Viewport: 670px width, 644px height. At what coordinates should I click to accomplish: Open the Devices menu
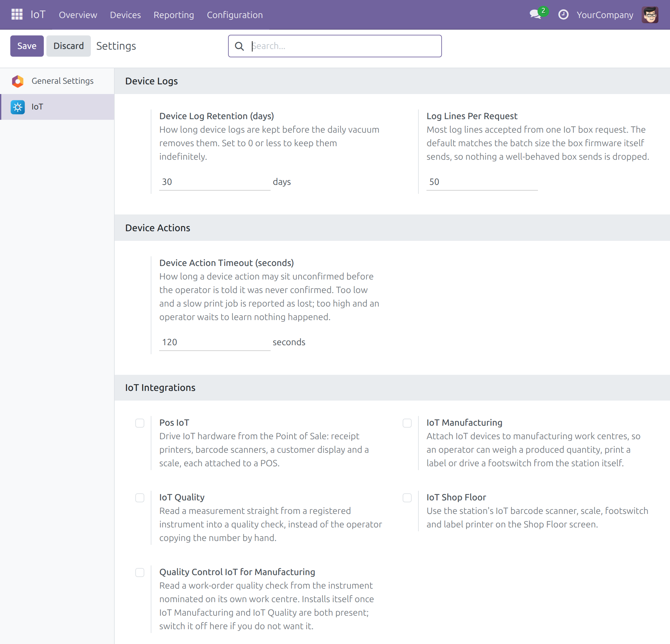[x=125, y=15]
